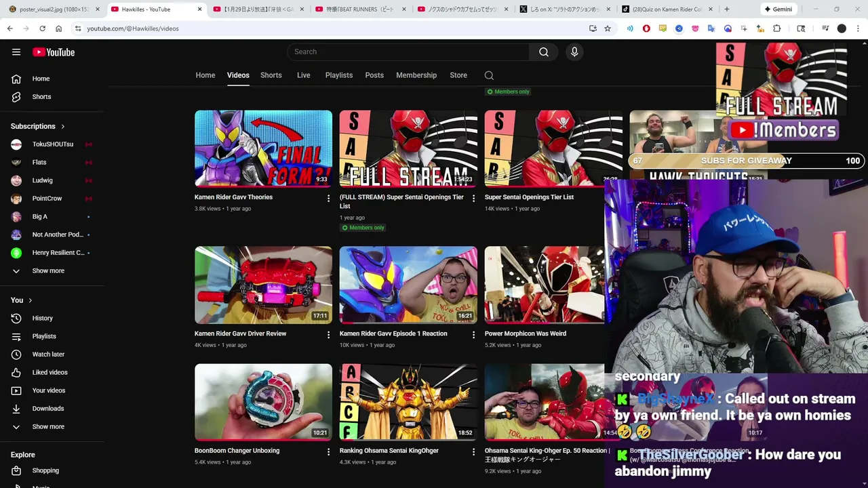Click the search magnifier button

coord(544,52)
